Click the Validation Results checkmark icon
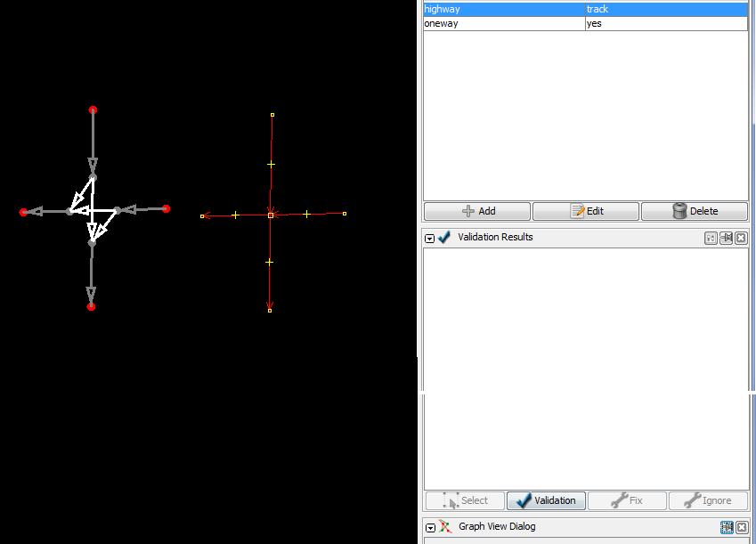The height and width of the screenshot is (544, 756). point(444,238)
